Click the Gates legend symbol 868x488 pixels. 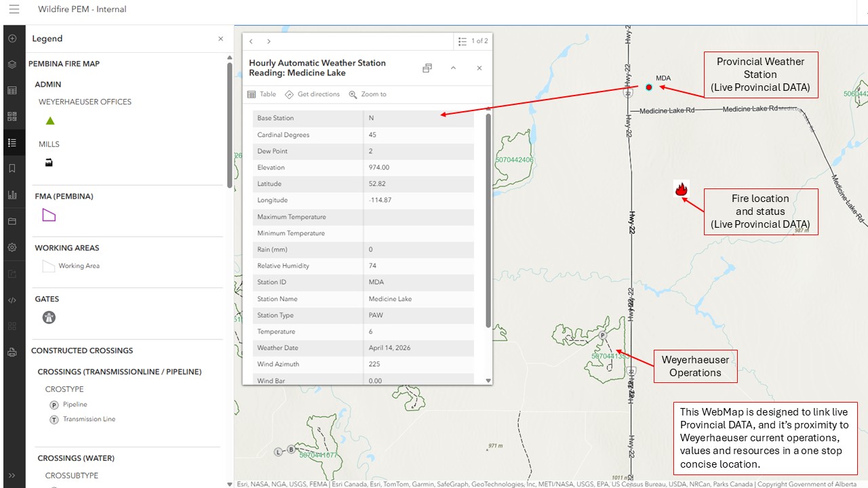(x=49, y=317)
